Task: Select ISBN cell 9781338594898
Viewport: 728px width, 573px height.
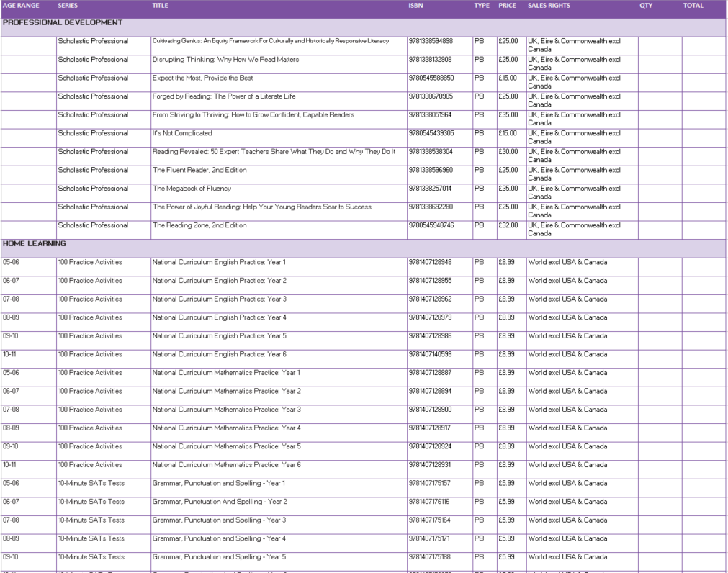Action: (x=431, y=41)
